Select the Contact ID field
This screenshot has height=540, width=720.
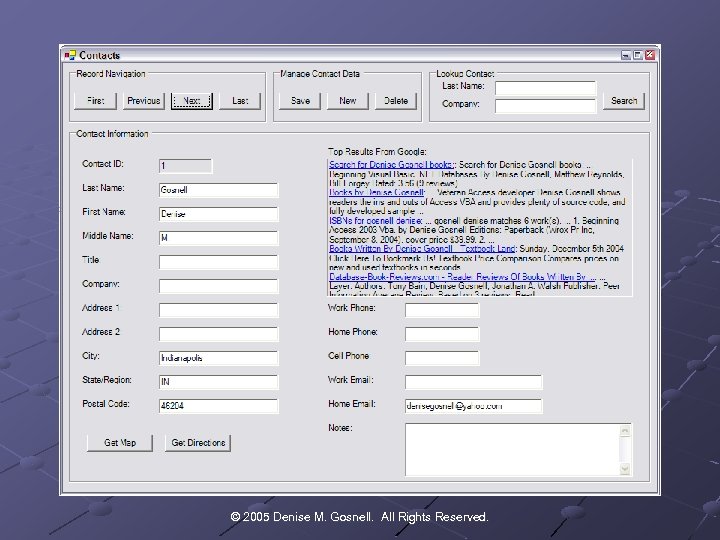(x=186, y=166)
